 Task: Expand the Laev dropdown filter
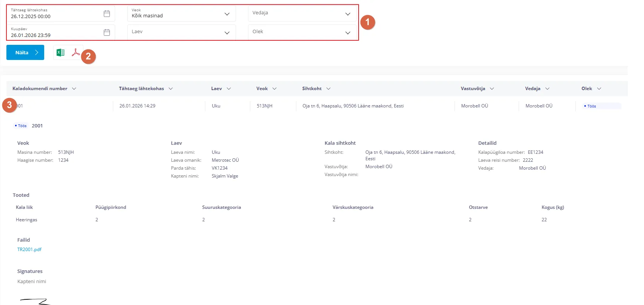tap(227, 33)
